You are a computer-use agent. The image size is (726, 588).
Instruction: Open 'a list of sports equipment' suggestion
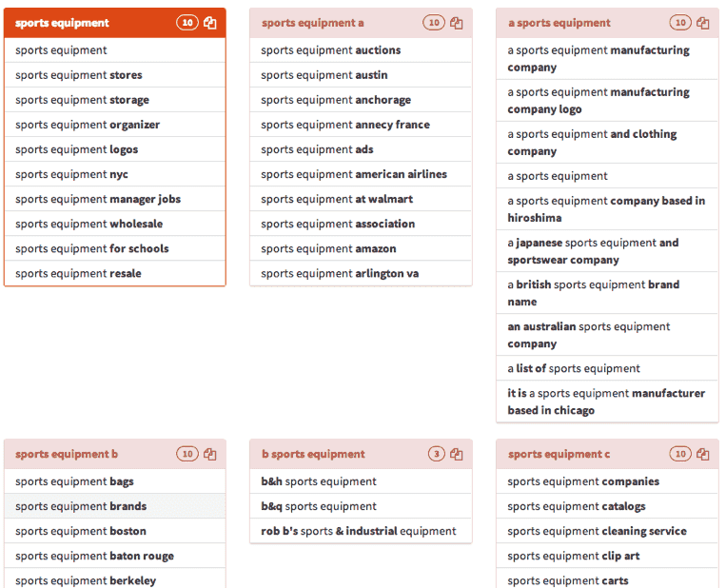point(607,368)
